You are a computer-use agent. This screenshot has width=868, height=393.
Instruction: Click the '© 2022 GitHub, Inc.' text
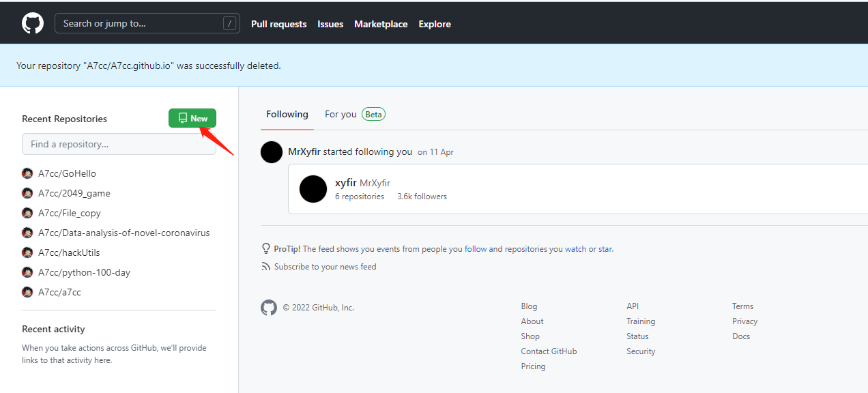pos(319,308)
